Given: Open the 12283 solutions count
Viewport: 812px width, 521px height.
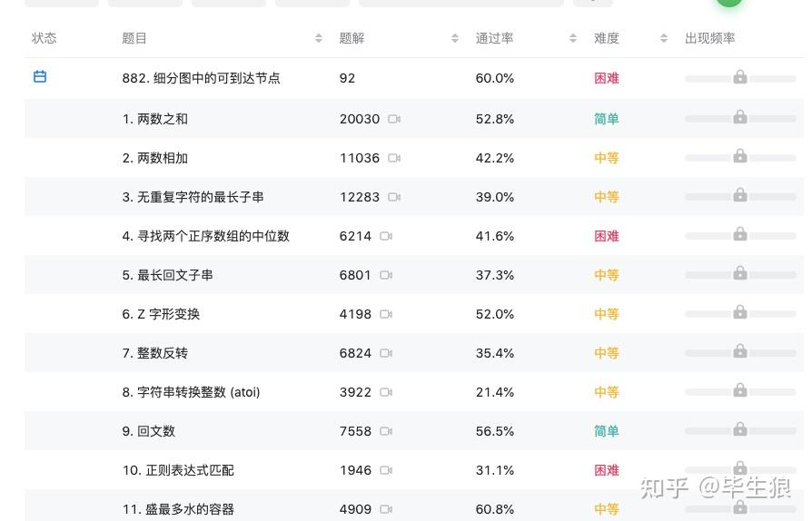Looking at the screenshot, I should coord(360,197).
